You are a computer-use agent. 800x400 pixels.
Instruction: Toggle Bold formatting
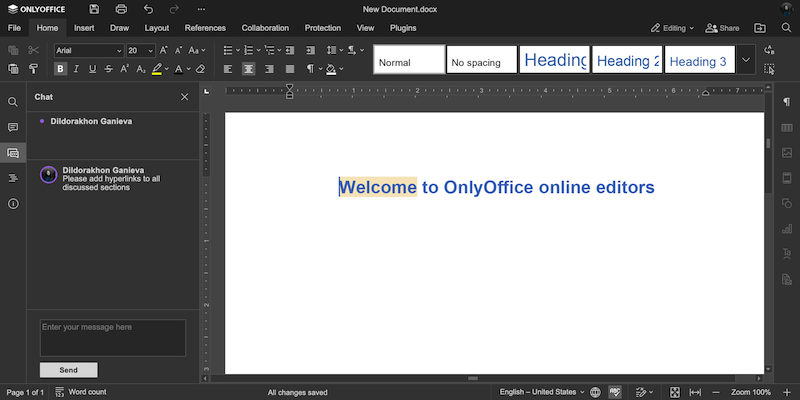tap(61, 69)
